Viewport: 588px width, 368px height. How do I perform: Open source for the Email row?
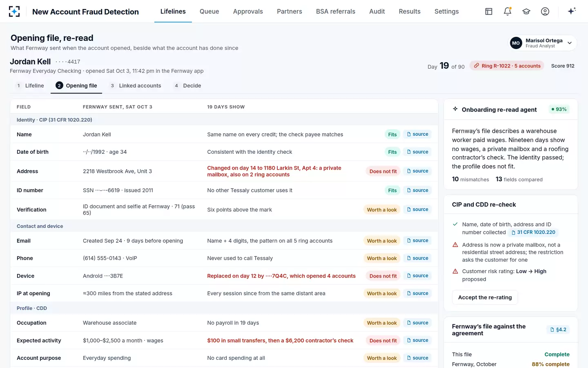pyautogui.click(x=417, y=240)
